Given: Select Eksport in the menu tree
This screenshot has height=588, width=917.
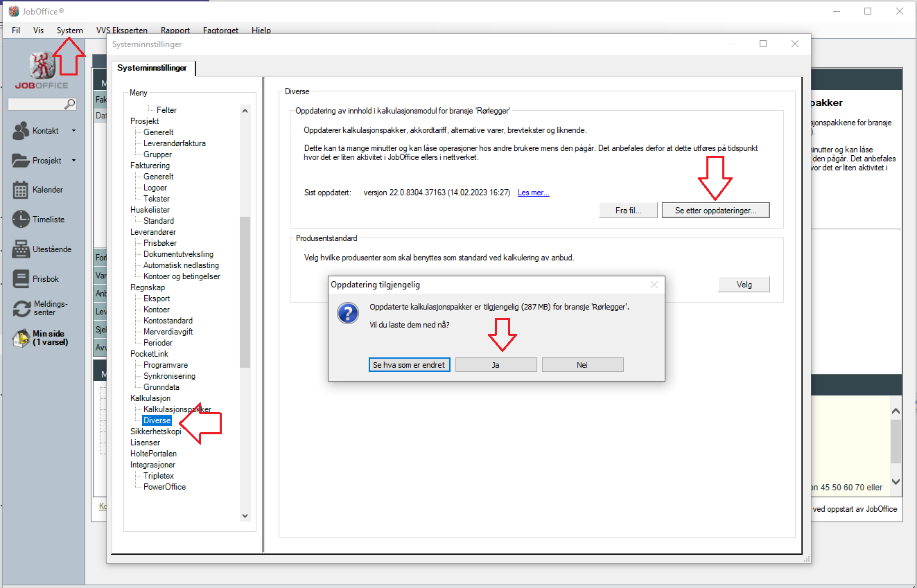Looking at the screenshot, I should pyautogui.click(x=157, y=299).
